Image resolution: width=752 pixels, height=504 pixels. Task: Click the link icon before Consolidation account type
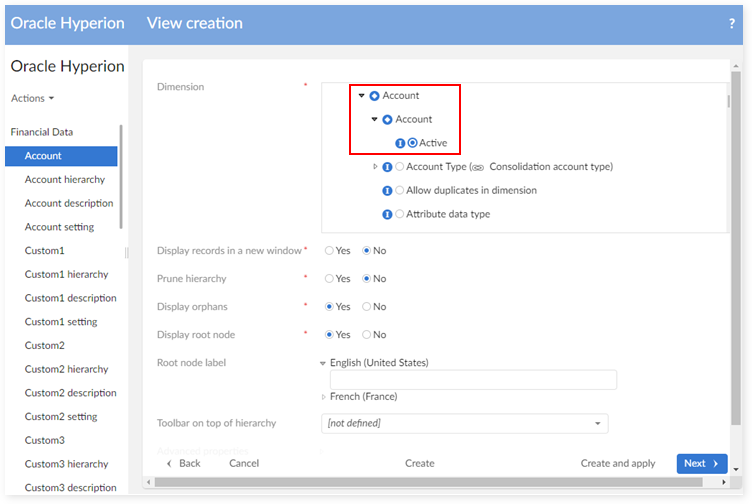coord(477,167)
